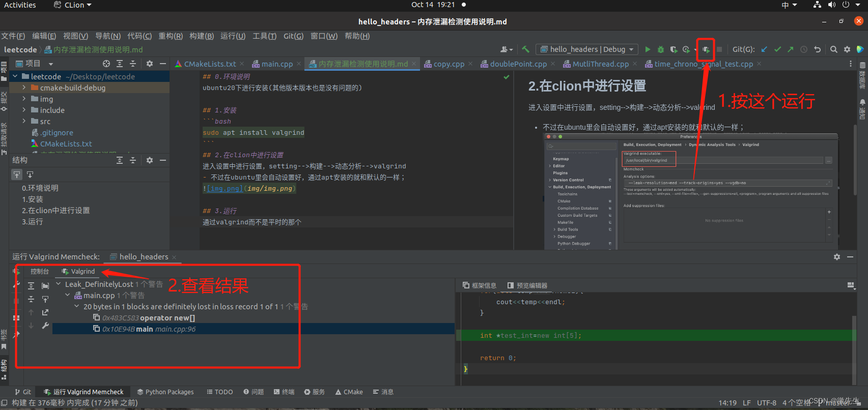Screen dimensions: 868x410
Task: Switch to main.cpp editor tab
Action: [x=277, y=64]
